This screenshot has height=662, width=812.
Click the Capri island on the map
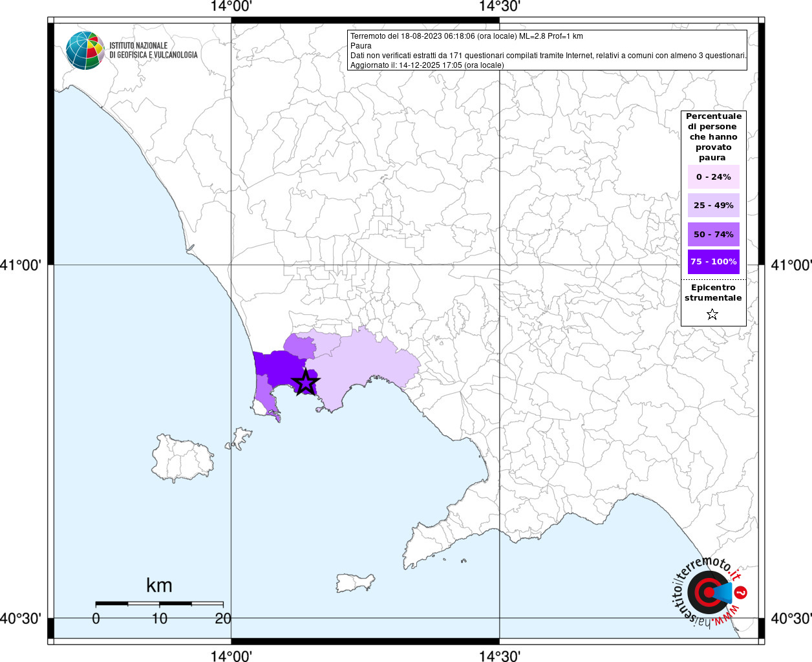coord(355,582)
